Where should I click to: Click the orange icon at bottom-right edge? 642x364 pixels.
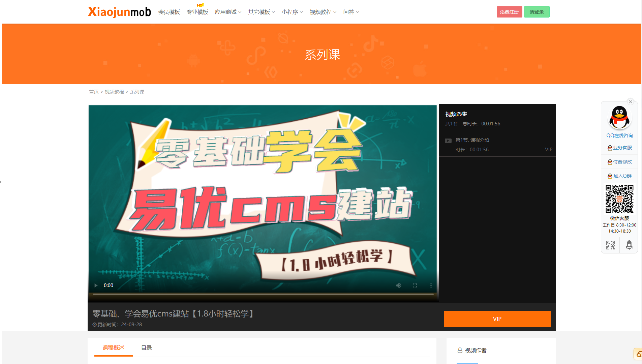pyautogui.click(x=638, y=354)
